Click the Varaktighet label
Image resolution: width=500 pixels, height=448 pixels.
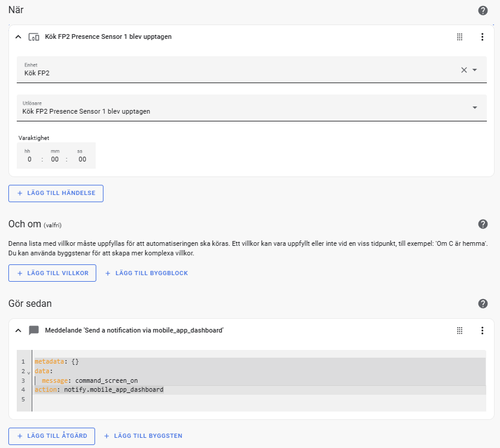coord(34,138)
